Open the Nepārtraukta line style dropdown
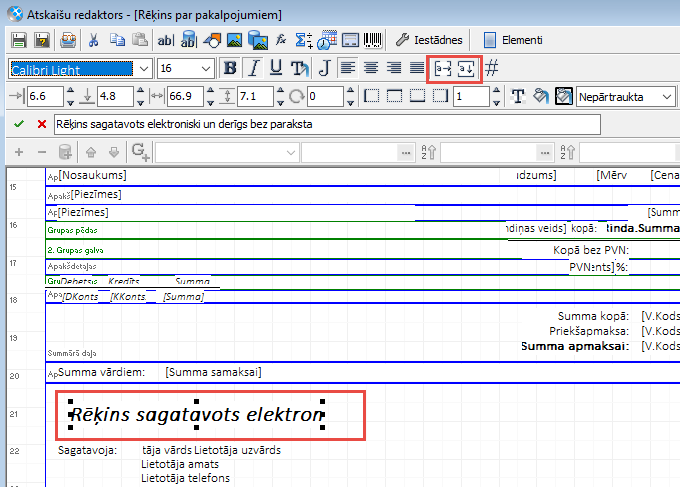The height and width of the screenshot is (487, 680). pos(667,97)
